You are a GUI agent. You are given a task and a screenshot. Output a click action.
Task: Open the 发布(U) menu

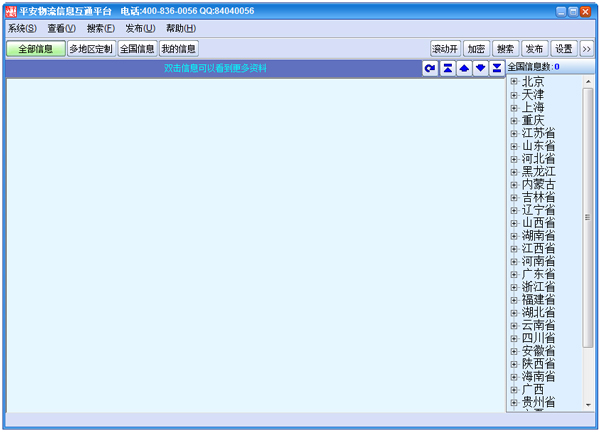(x=140, y=28)
